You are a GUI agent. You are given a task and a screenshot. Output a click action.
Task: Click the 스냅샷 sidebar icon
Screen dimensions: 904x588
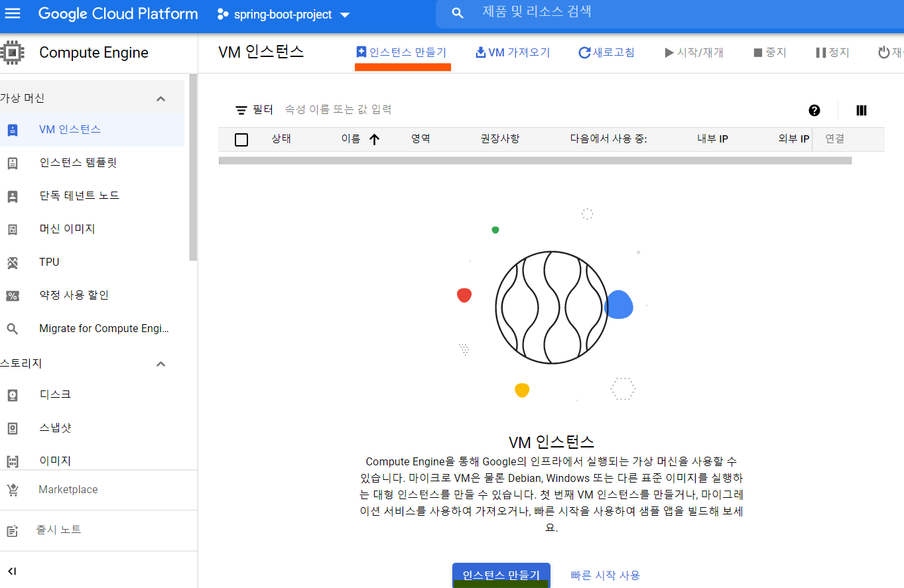[x=12, y=428]
